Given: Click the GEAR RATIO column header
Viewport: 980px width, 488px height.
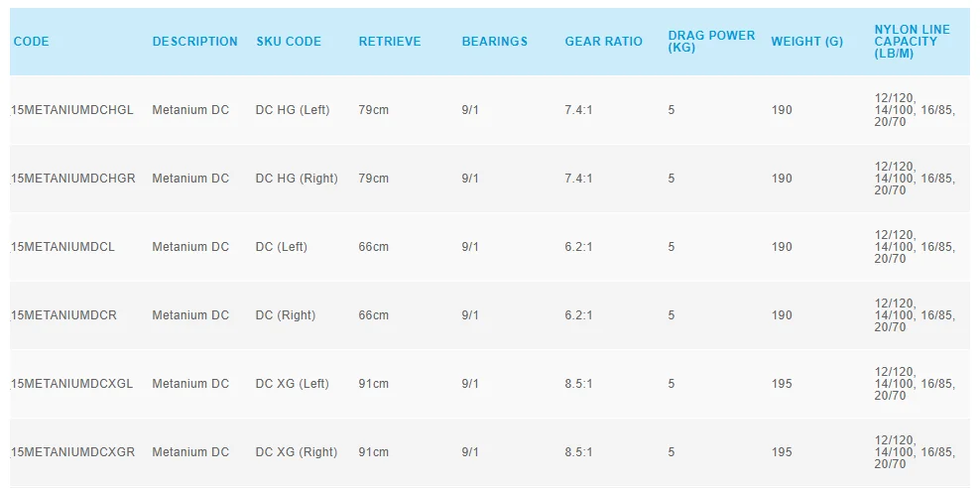Looking at the screenshot, I should pos(603,42).
